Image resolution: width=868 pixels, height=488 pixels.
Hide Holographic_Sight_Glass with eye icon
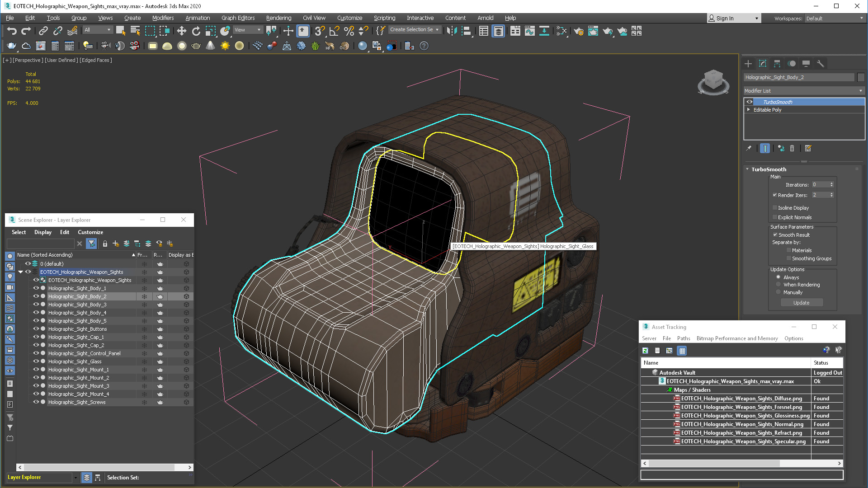(x=36, y=361)
